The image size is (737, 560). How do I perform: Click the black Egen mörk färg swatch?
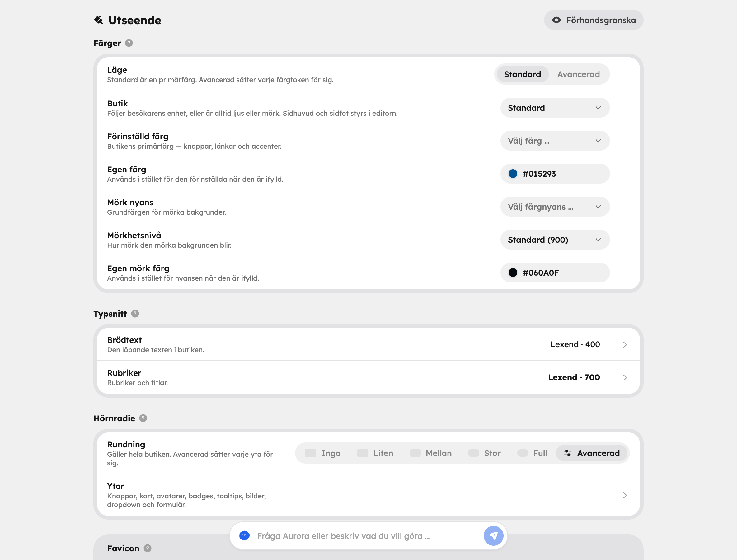[x=513, y=273]
